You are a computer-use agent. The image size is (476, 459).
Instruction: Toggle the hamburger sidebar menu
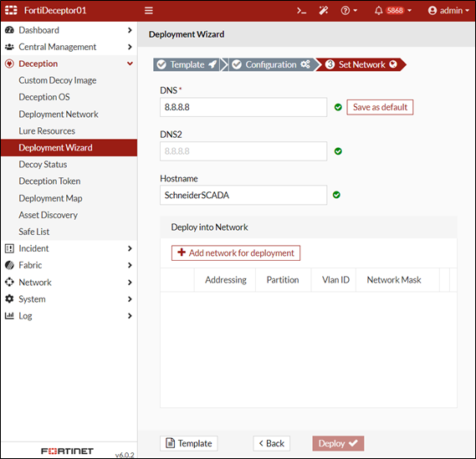[148, 11]
